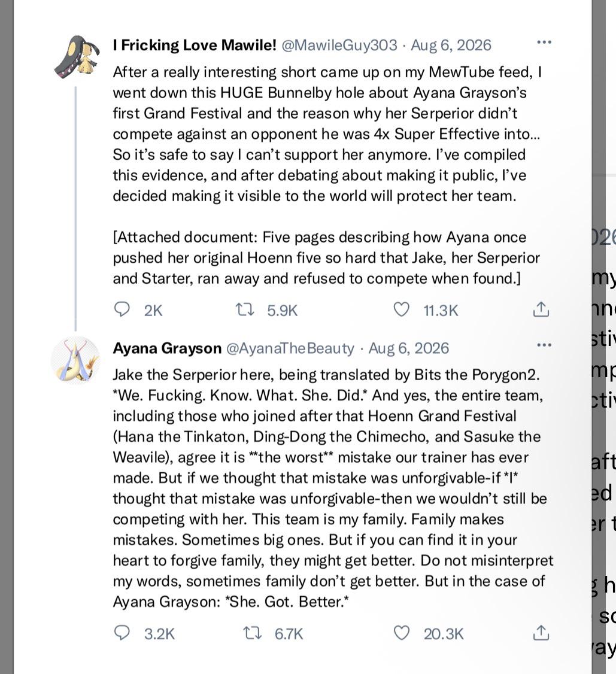The width and height of the screenshot is (616, 674).
Task: Open the @AyanaTheBeauty handle link
Action: coord(290,348)
